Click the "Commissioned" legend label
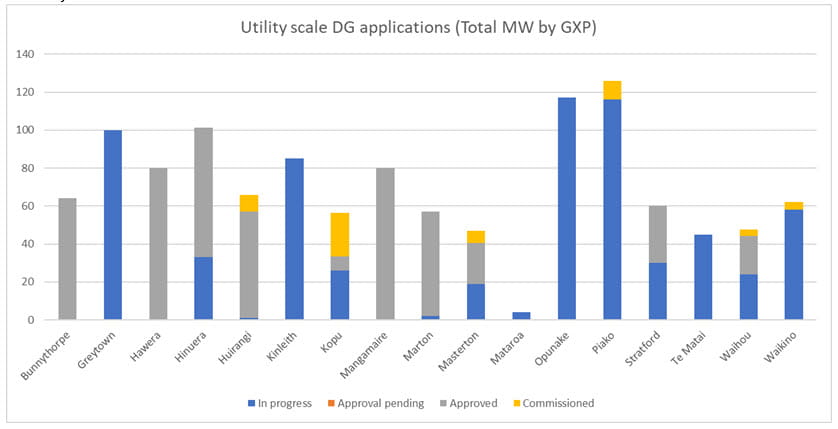This screenshot has height=429, width=838. [x=558, y=403]
